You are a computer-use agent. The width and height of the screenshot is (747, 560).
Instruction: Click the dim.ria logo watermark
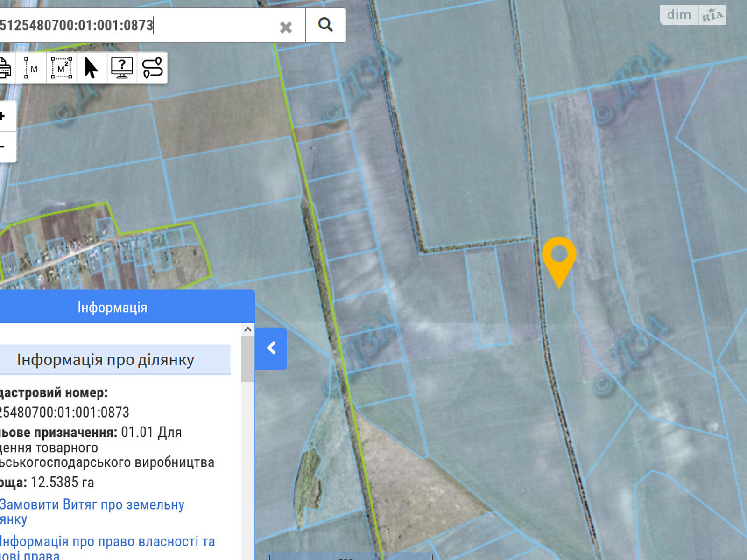(693, 15)
